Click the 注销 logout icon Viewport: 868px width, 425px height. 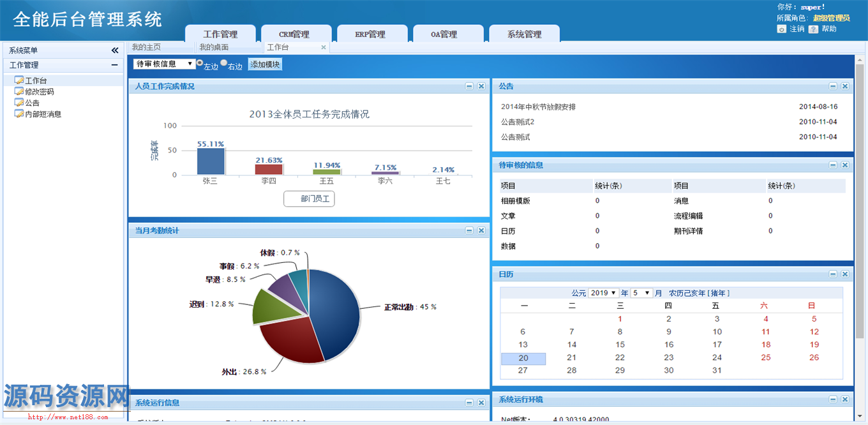781,29
